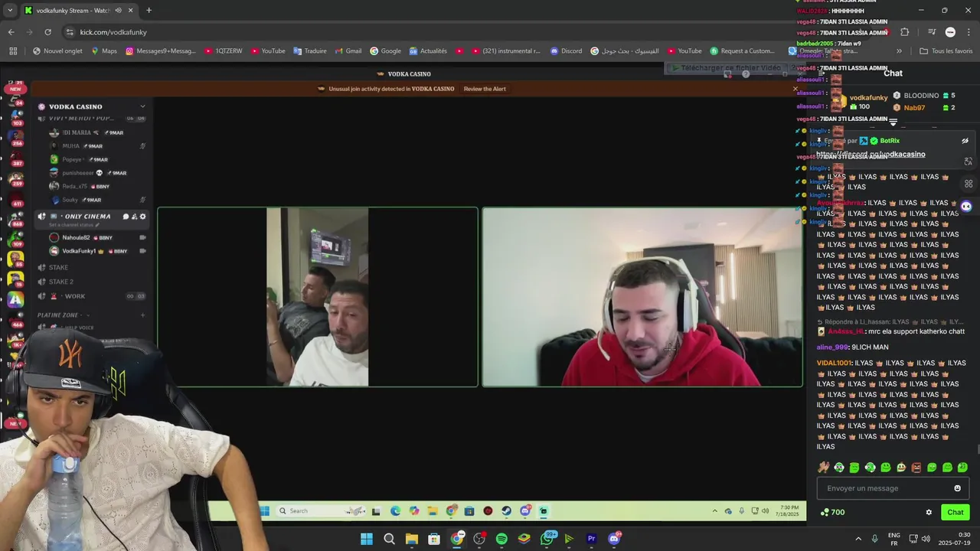Go back with the browser back arrow

pyautogui.click(x=11, y=32)
